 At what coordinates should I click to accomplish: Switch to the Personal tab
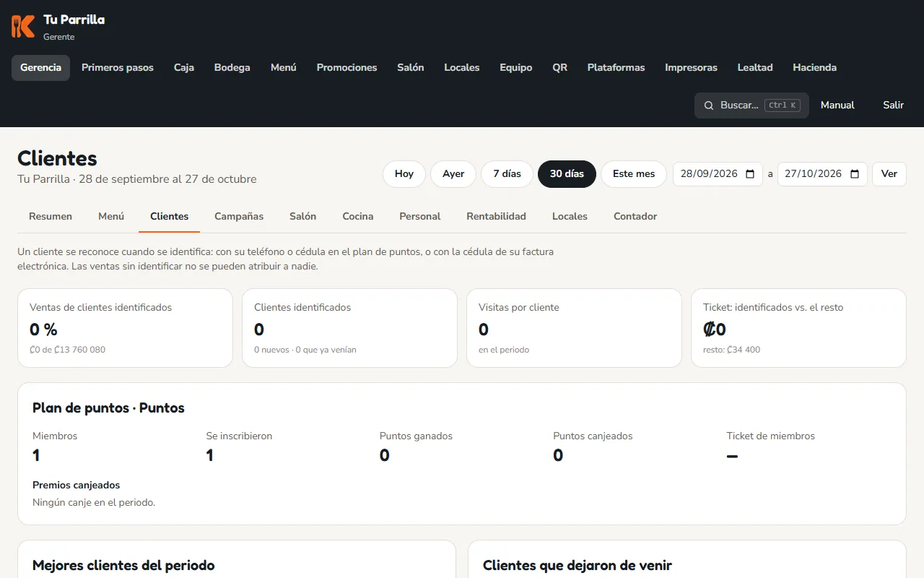tap(420, 217)
